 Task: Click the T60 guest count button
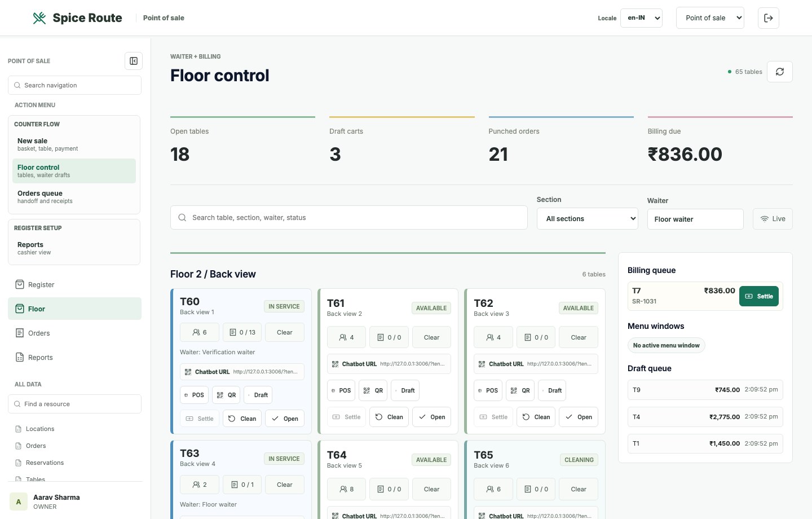pyautogui.click(x=200, y=332)
